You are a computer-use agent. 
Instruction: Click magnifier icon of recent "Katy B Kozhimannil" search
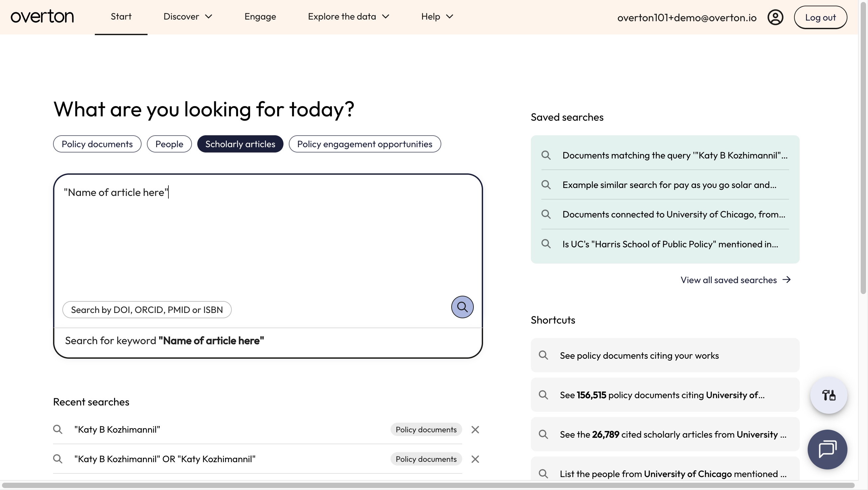(x=58, y=429)
